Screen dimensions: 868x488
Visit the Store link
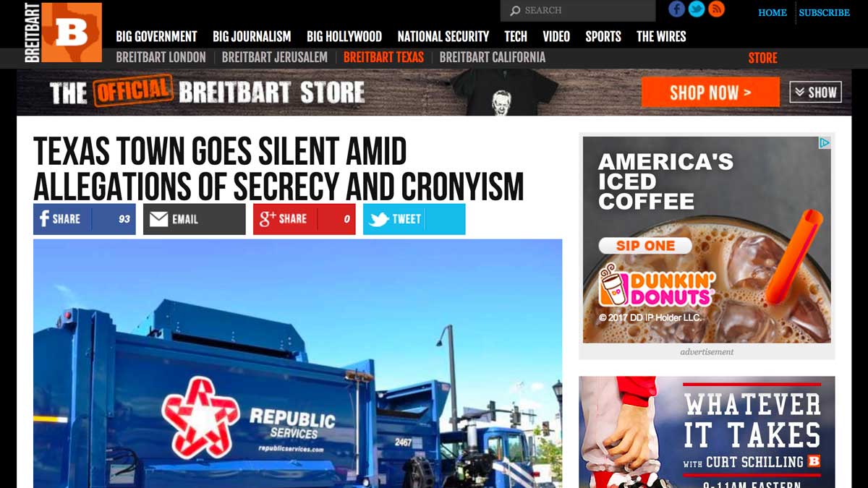pos(763,58)
